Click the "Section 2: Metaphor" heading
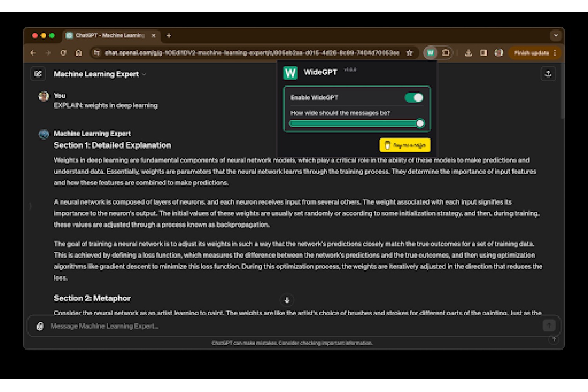This screenshot has height=392, width=588. coord(92,299)
